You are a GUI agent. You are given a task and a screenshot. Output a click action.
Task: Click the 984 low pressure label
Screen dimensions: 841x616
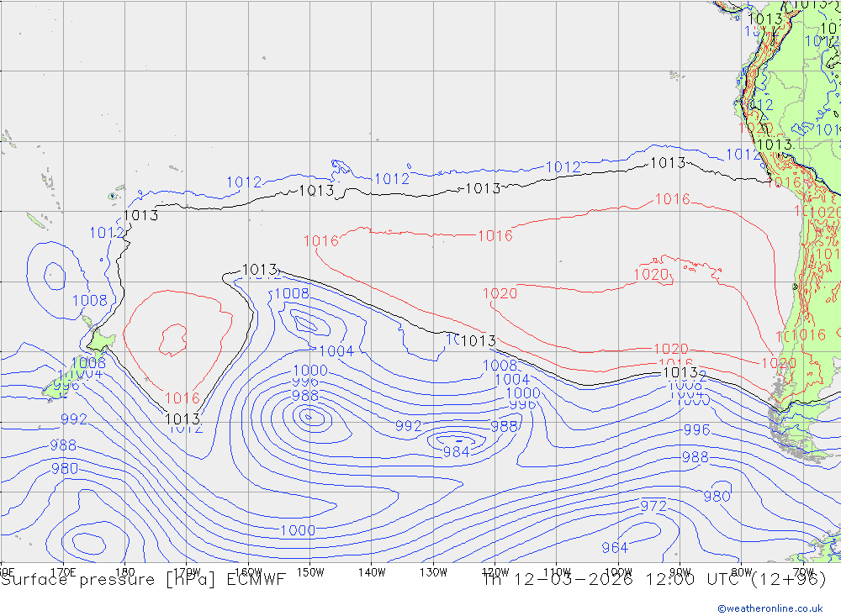[x=456, y=452]
